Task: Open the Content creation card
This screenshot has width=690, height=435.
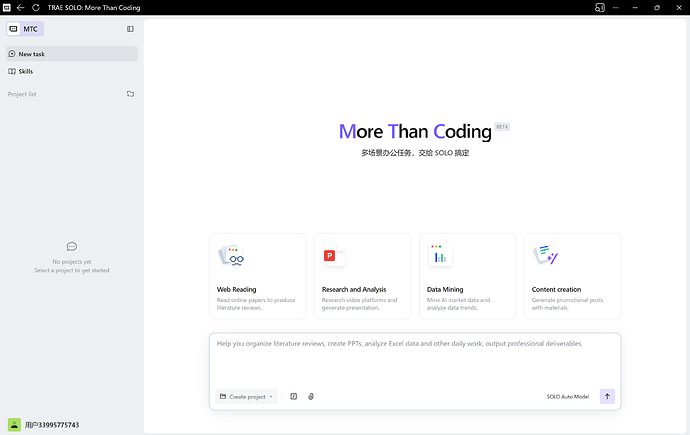Action: tap(573, 276)
